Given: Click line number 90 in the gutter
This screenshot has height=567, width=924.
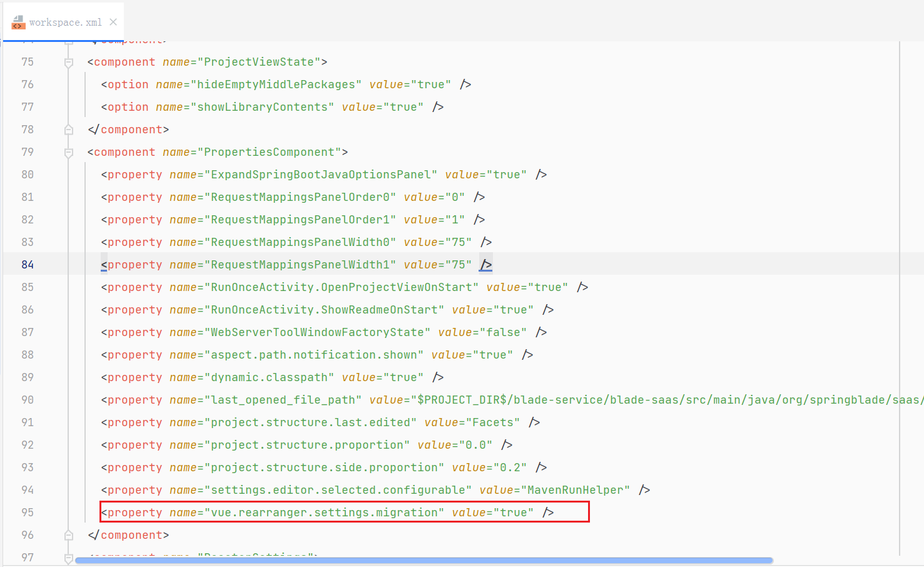Looking at the screenshot, I should pos(28,400).
